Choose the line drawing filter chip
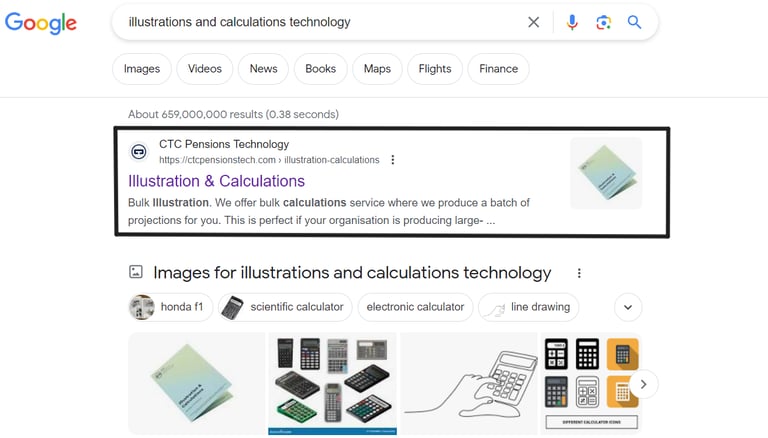Screen dimensions: 768x438 coord(529,307)
